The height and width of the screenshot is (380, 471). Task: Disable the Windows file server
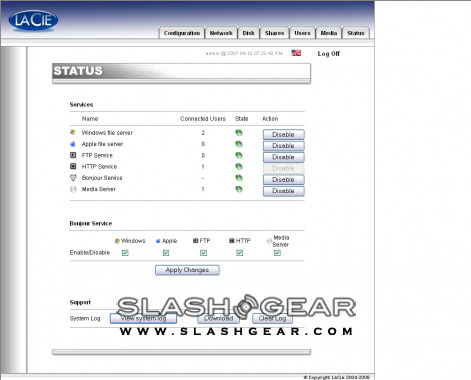(283, 134)
